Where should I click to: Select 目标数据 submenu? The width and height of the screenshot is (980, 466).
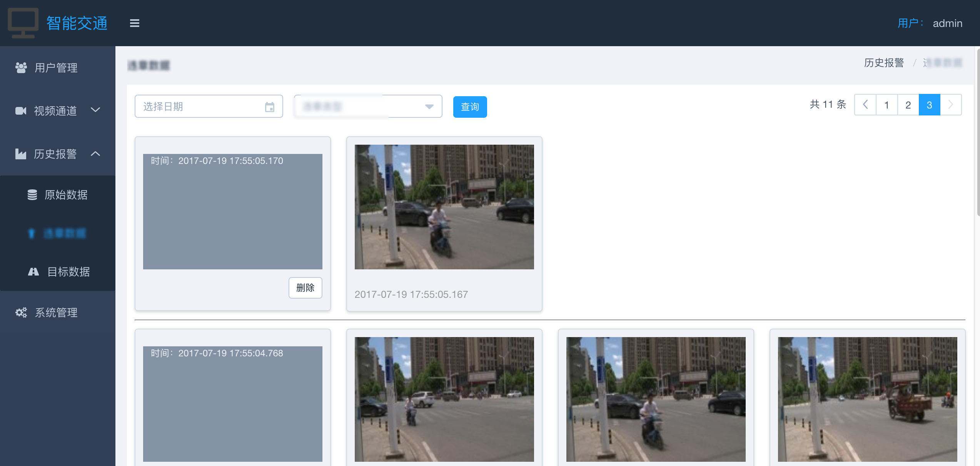[x=58, y=272]
